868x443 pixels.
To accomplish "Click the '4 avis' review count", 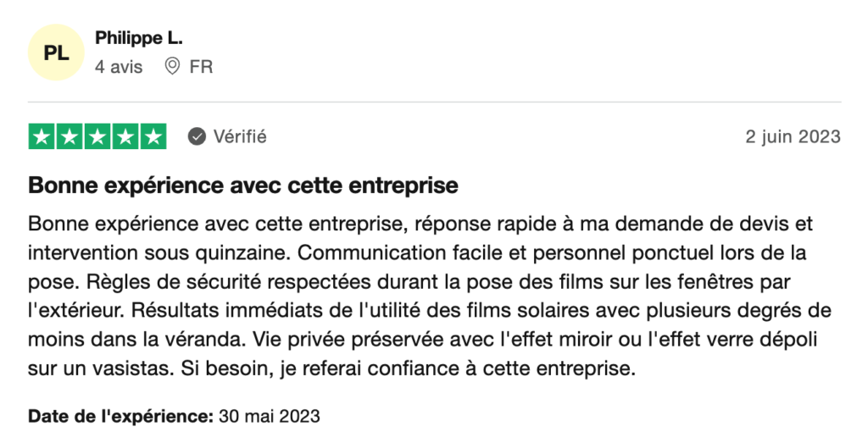I will point(119,67).
